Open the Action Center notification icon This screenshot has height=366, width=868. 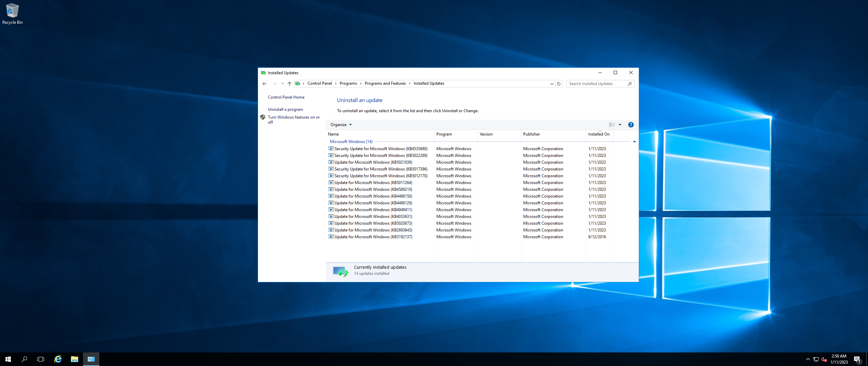point(857,359)
